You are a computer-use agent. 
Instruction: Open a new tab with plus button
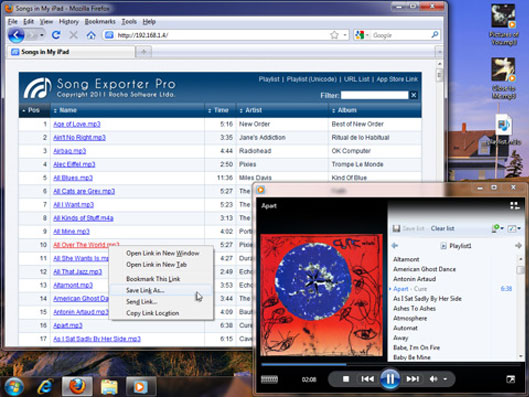144,52
